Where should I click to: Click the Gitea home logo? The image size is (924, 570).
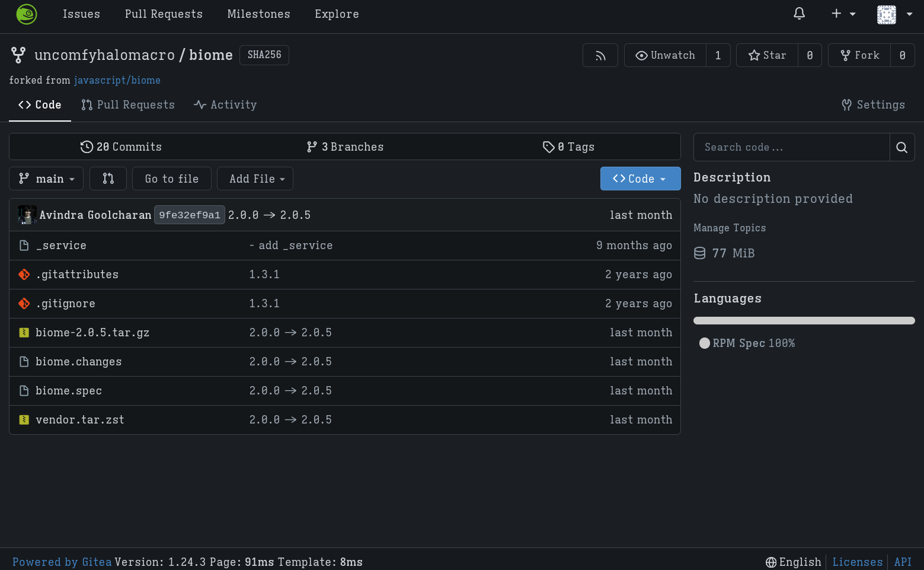point(27,14)
